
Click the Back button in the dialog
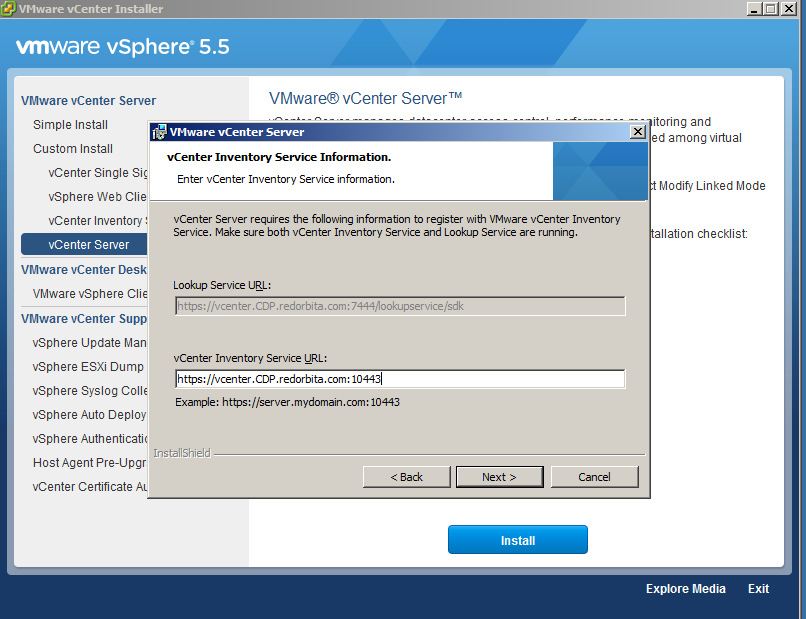(x=406, y=477)
